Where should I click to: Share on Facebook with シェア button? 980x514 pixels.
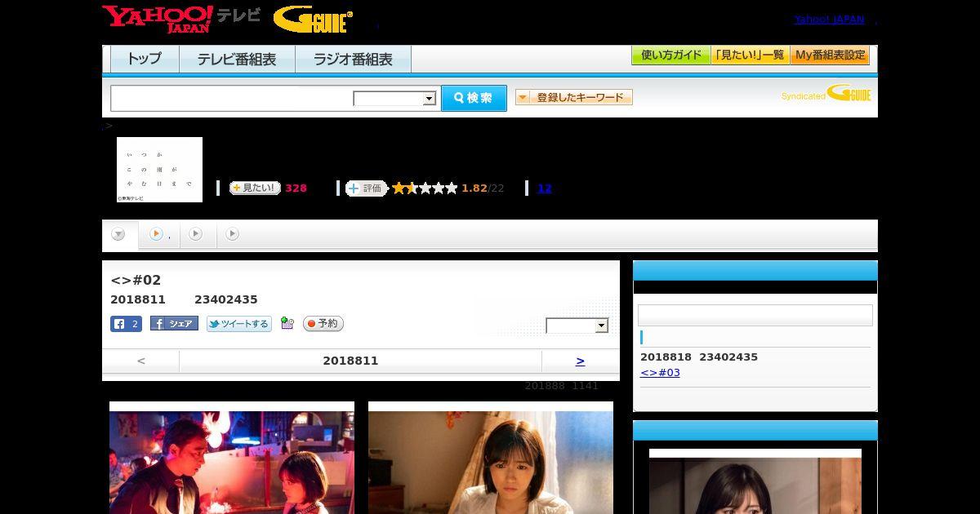click(174, 324)
